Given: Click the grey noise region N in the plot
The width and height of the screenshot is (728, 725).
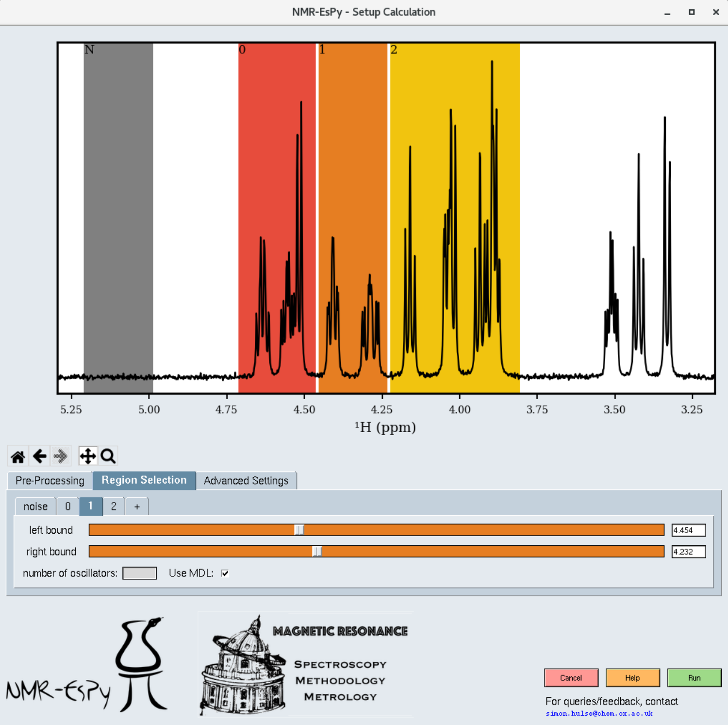Looking at the screenshot, I should pyautogui.click(x=118, y=218).
